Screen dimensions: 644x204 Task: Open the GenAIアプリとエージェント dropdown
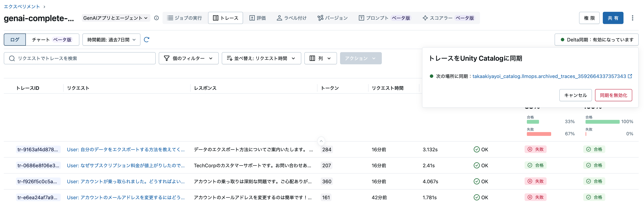tap(115, 18)
